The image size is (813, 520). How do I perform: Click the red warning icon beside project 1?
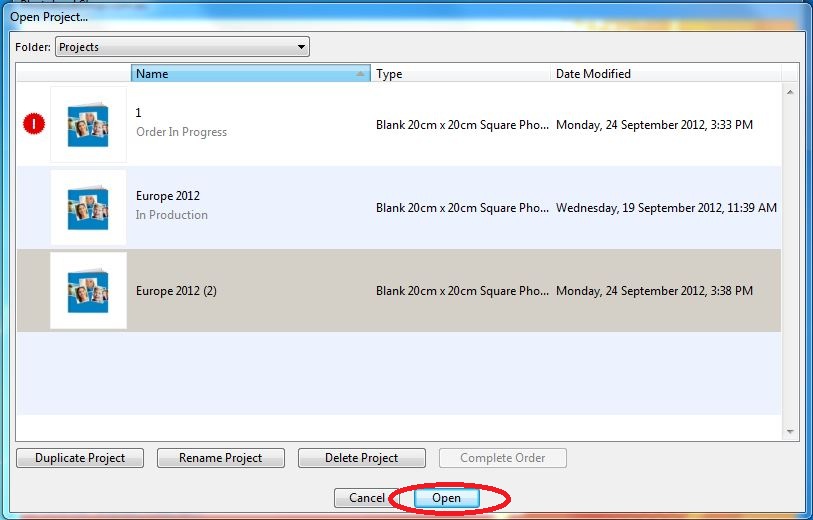click(x=34, y=124)
